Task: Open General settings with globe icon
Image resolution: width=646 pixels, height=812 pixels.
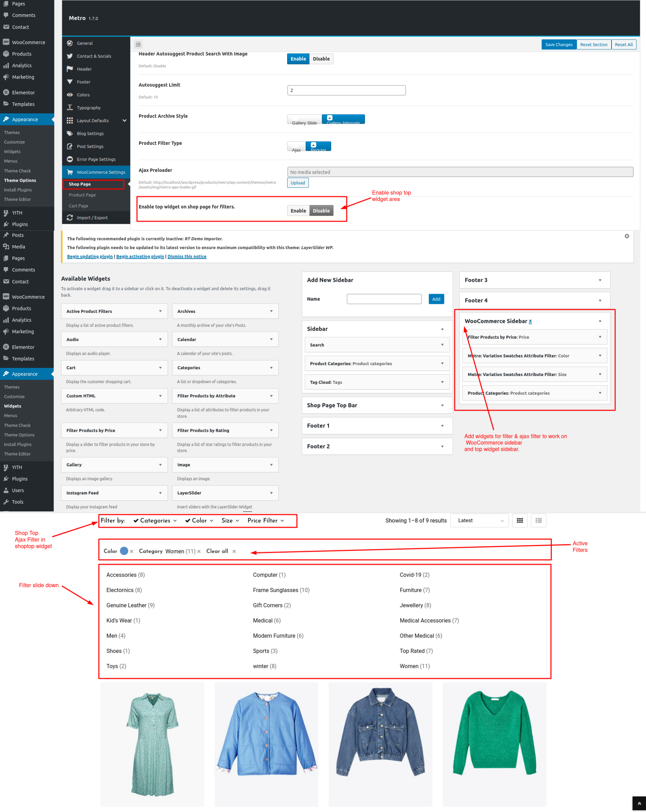Action: (70, 43)
